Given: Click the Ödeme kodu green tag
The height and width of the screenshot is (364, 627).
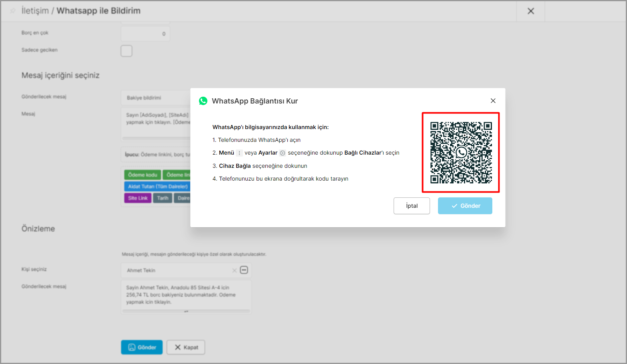Looking at the screenshot, I should coord(143,175).
